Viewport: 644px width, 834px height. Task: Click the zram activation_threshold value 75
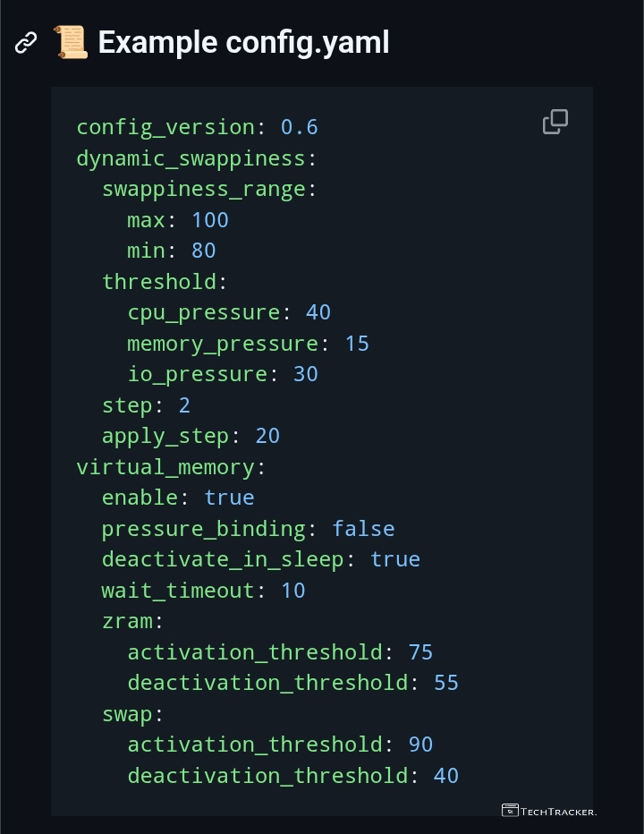(x=420, y=652)
